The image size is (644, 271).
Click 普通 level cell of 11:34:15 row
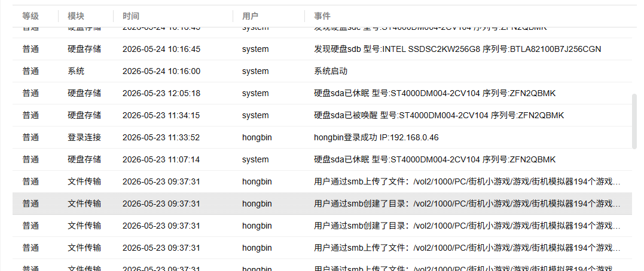(x=31, y=116)
